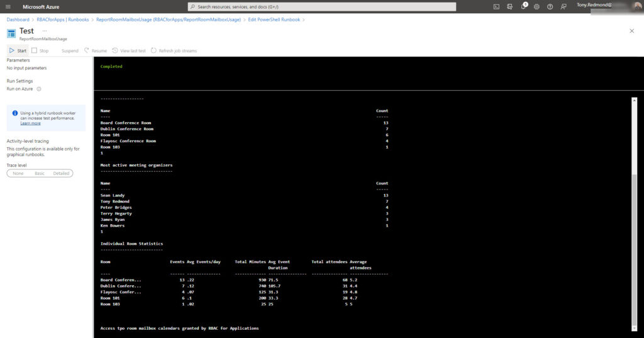Viewport: 644px width, 338px height.
Task: Open the RBACforApps | Runbooks breadcrumb
Action: (x=62, y=20)
